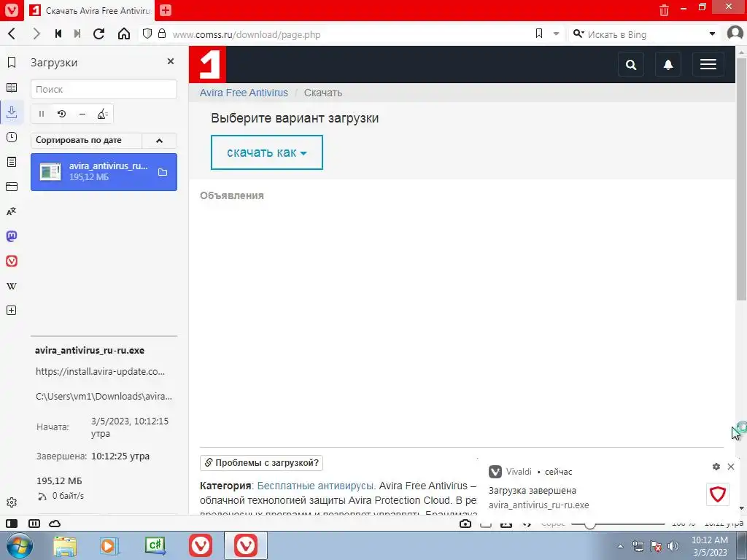747x560 pixels.
Task: Clear all finished downloads
Action: tap(102, 114)
